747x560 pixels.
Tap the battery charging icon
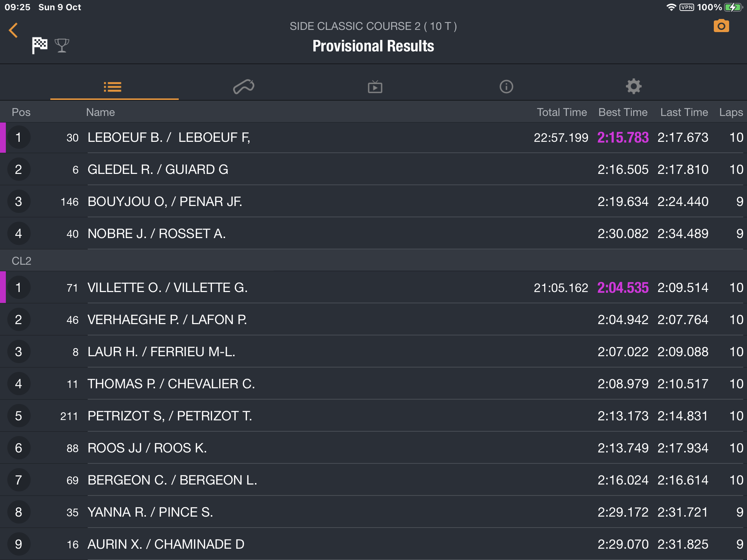733,7
